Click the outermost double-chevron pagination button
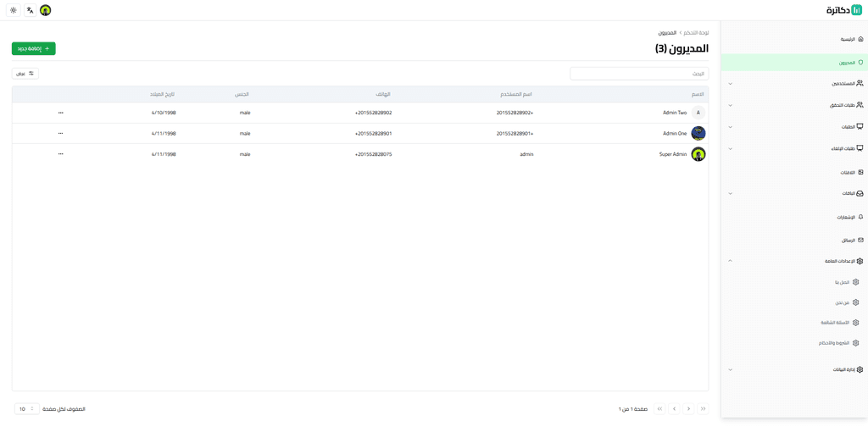Viewport: 868px width, 432px height. (703, 409)
